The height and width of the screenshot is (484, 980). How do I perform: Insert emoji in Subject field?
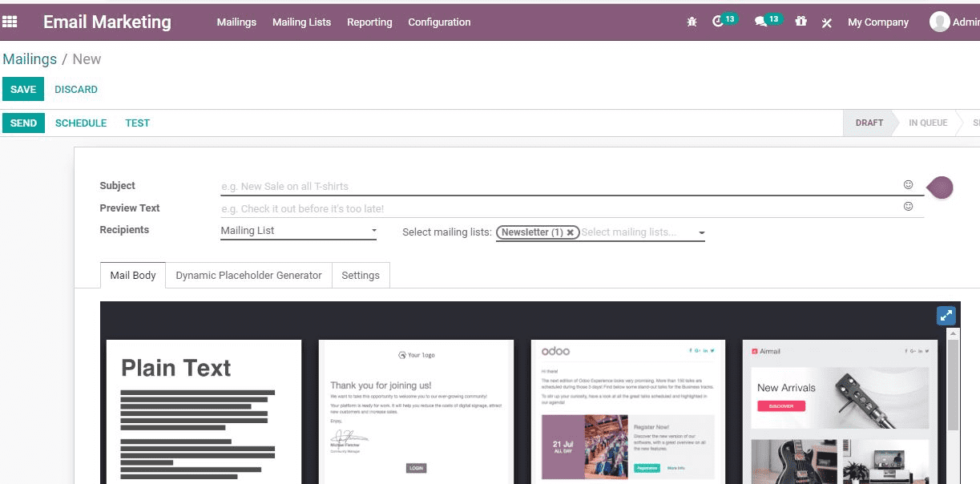[x=908, y=185]
